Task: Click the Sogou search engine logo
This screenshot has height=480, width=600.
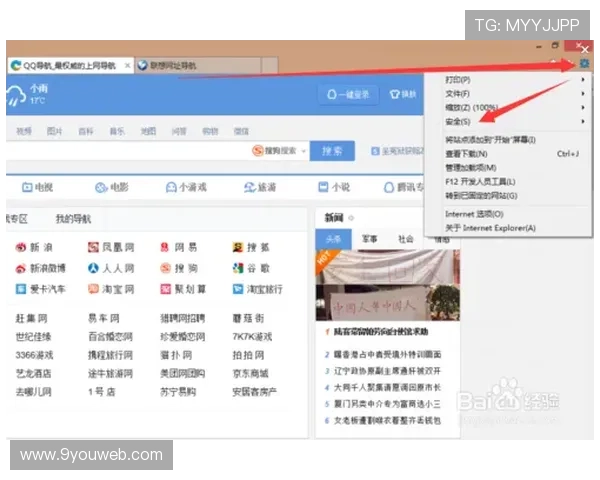Action: pos(258,150)
